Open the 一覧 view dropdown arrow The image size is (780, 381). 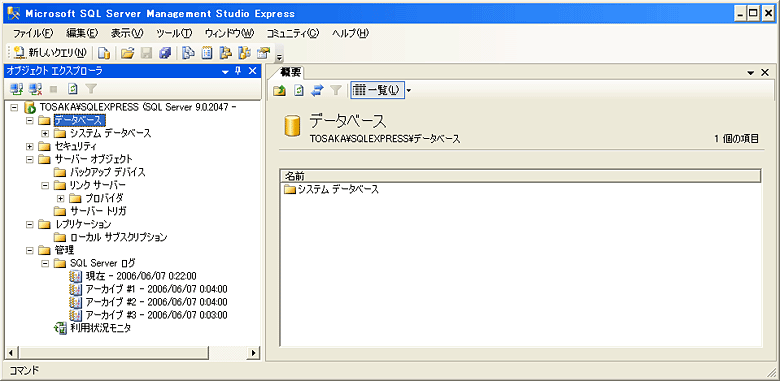(x=409, y=90)
